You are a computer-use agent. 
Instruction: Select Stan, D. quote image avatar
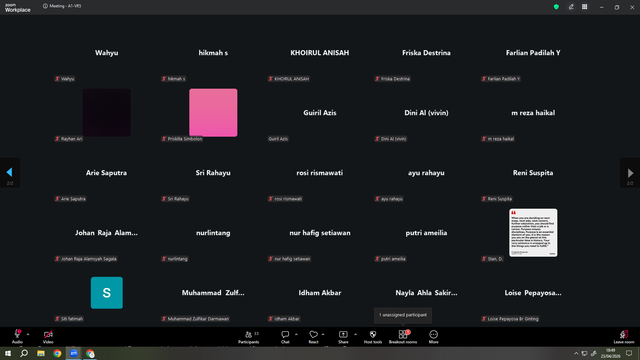[x=533, y=233]
